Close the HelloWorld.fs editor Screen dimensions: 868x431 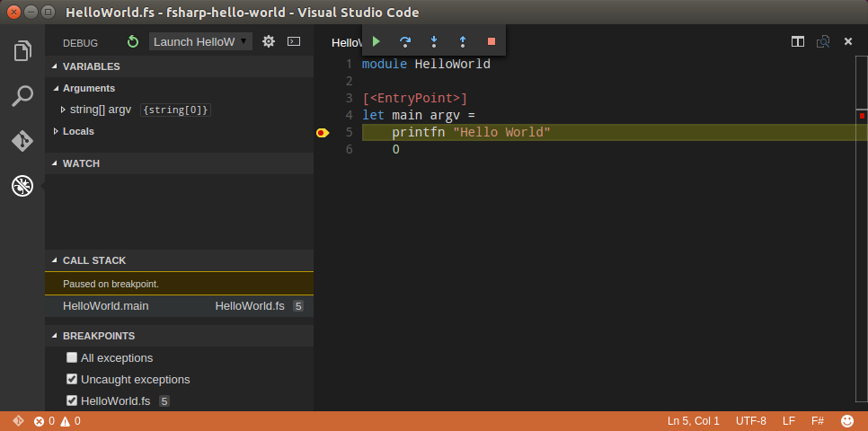(848, 41)
